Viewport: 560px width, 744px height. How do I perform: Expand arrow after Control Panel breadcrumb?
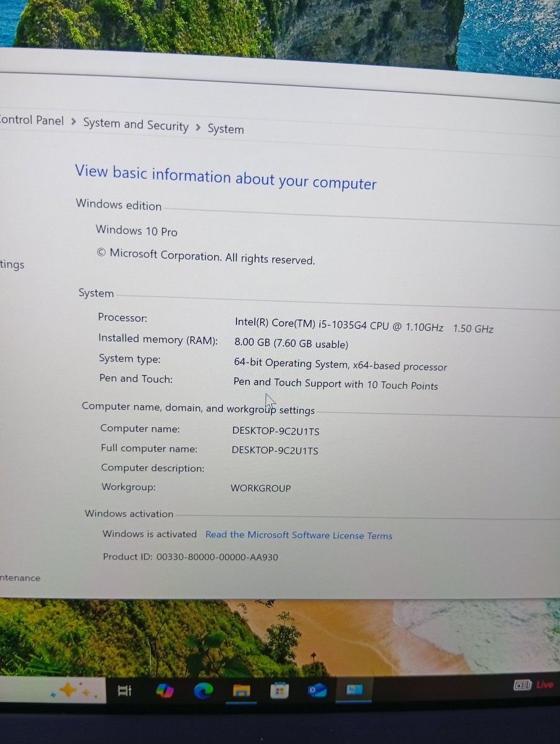tap(74, 122)
